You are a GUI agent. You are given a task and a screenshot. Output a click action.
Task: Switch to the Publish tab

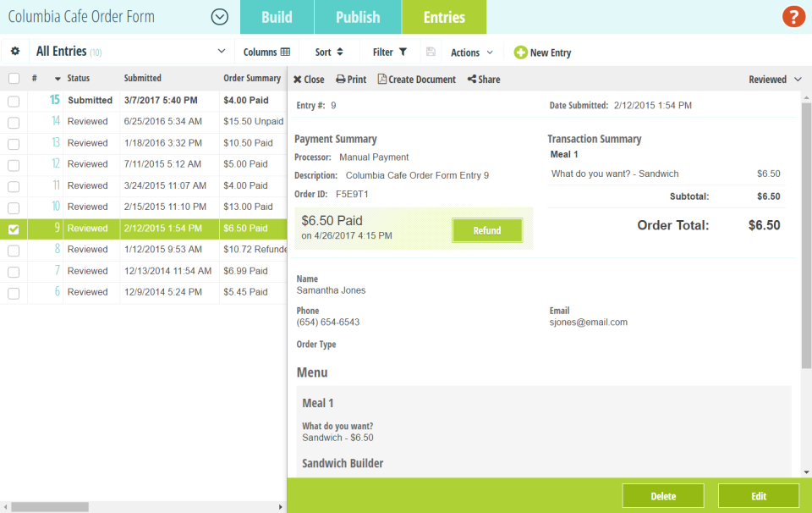(357, 16)
